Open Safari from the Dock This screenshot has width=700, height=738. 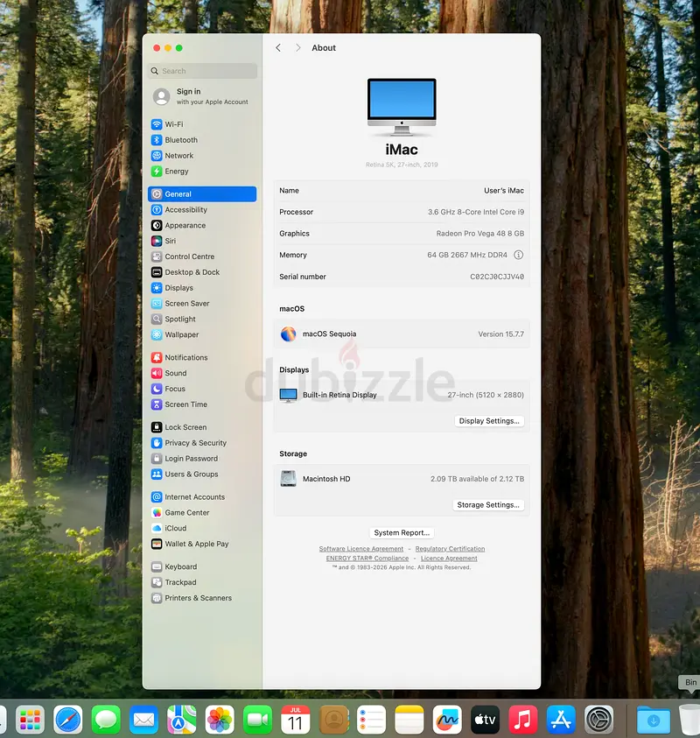pyautogui.click(x=67, y=719)
